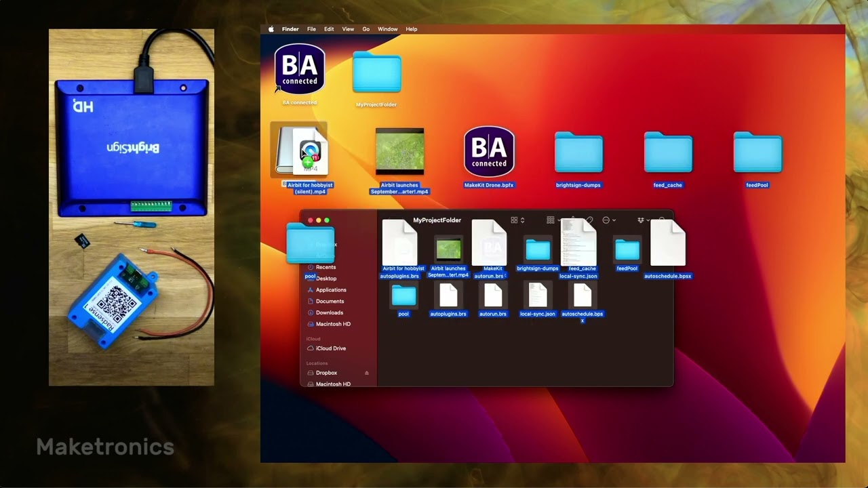Click pool file name label in Finder

click(403, 314)
